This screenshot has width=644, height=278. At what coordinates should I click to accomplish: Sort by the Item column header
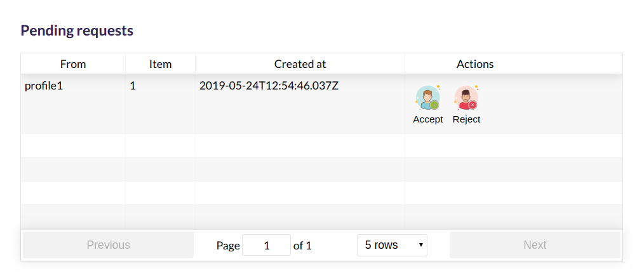pos(160,64)
